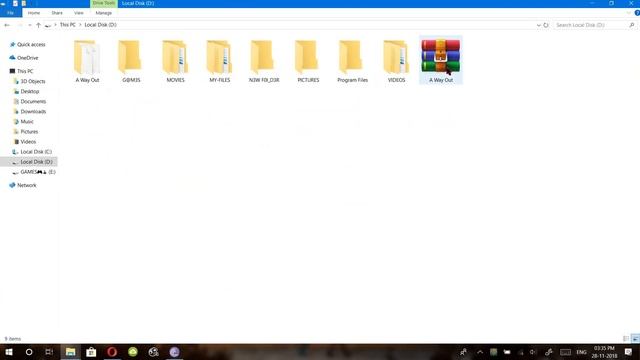Open Music in the sidebar
This screenshot has width=640, height=360.
[24, 122]
